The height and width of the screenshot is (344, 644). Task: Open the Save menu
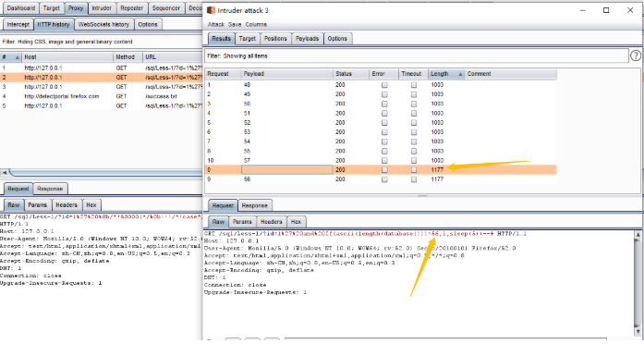click(x=235, y=25)
